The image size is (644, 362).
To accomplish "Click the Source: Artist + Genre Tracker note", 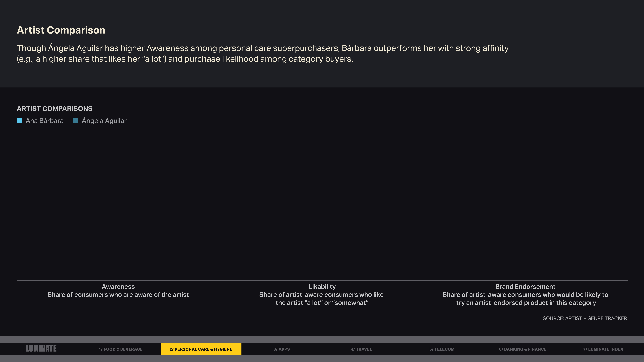I will [x=585, y=318].
